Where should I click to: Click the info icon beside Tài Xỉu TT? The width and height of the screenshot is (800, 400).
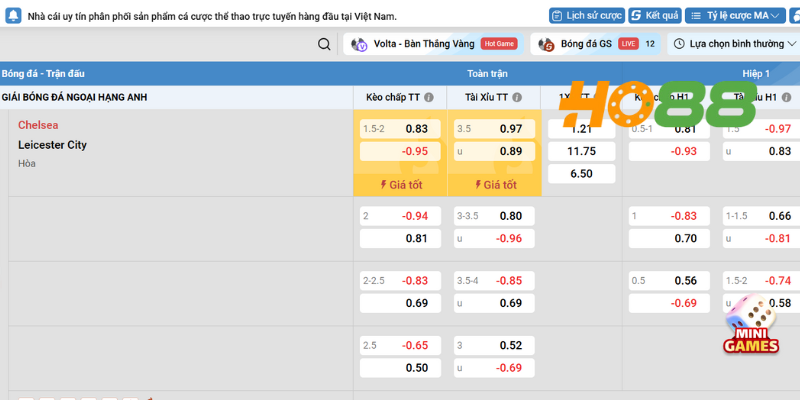click(x=517, y=97)
